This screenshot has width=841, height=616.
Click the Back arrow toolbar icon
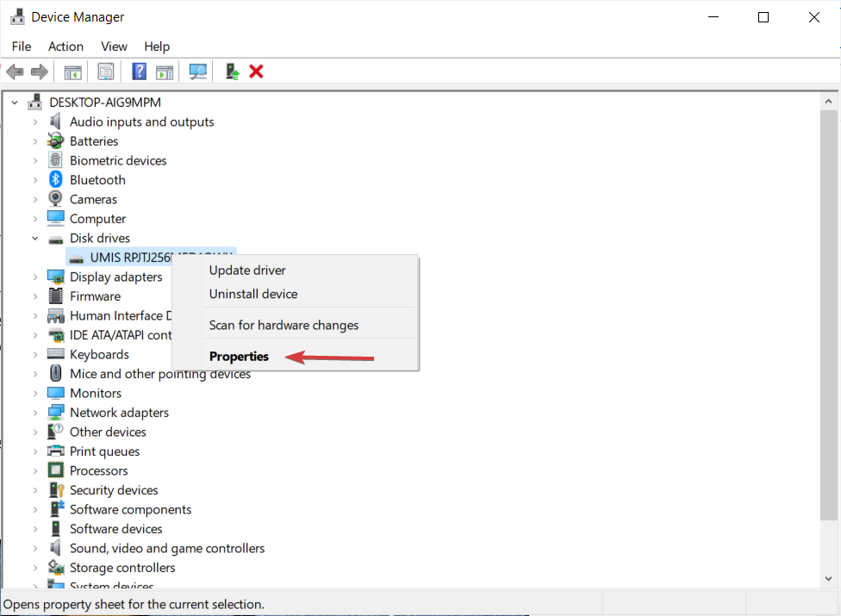pos(15,72)
